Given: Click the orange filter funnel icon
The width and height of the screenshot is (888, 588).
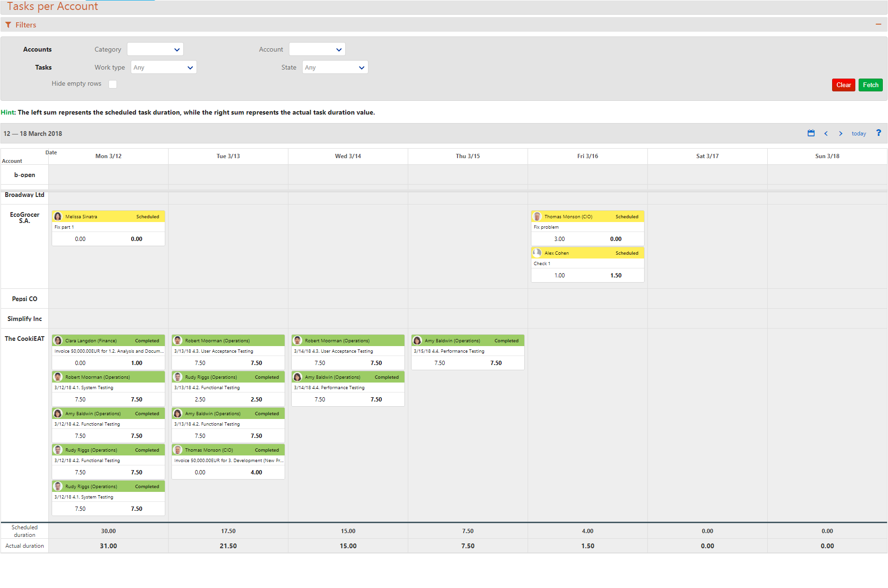Looking at the screenshot, I should click(8, 24).
